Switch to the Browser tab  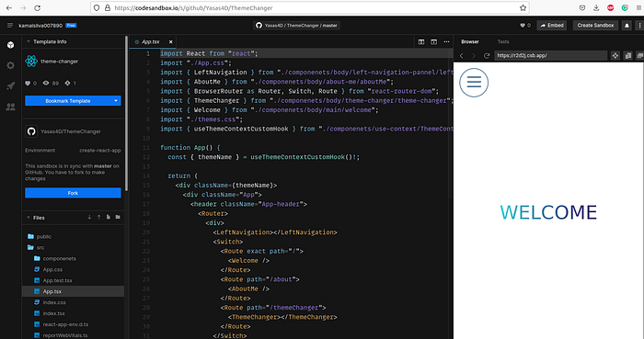click(470, 42)
